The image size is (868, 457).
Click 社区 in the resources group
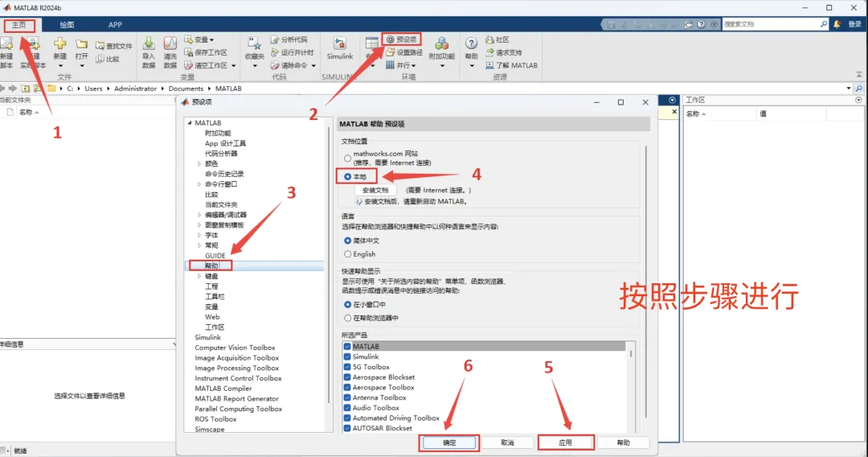(x=497, y=39)
